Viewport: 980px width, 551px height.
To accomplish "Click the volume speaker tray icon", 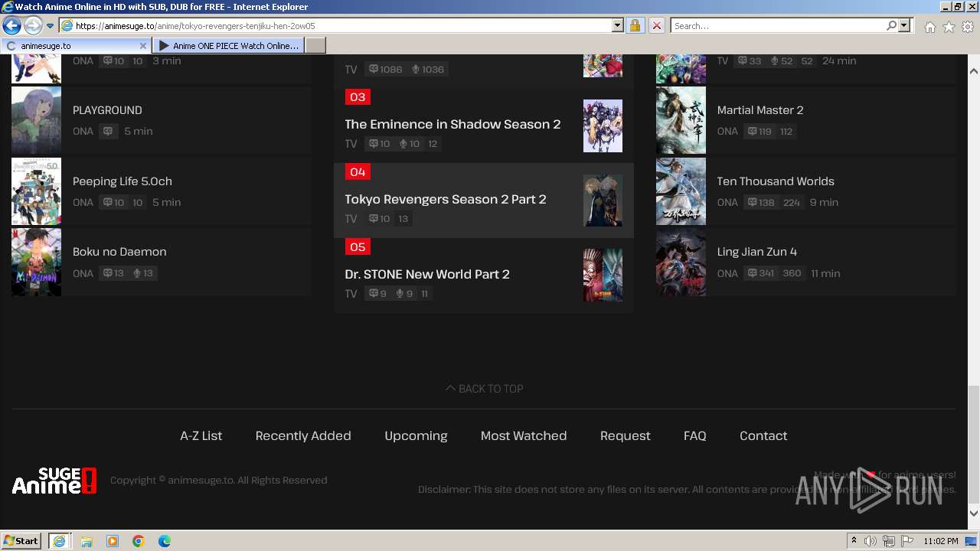I will click(x=871, y=541).
